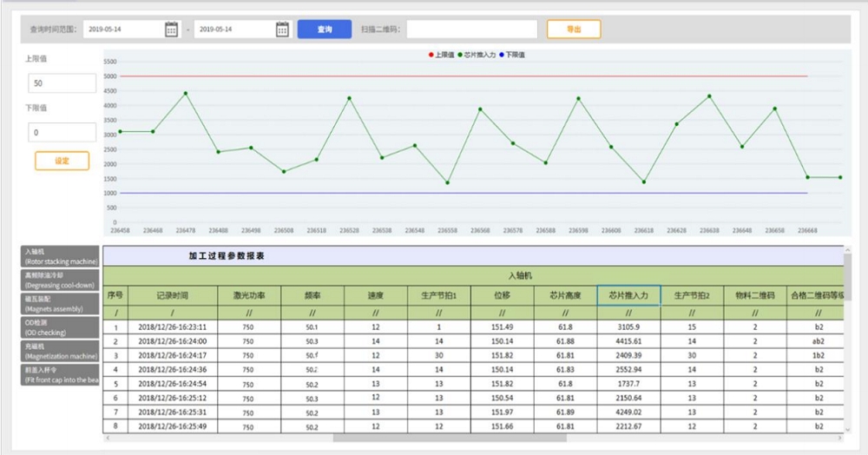Viewport: 868px width, 455px height.
Task: Toggle the blue 下限值 legend series
Action: coord(512,55)
